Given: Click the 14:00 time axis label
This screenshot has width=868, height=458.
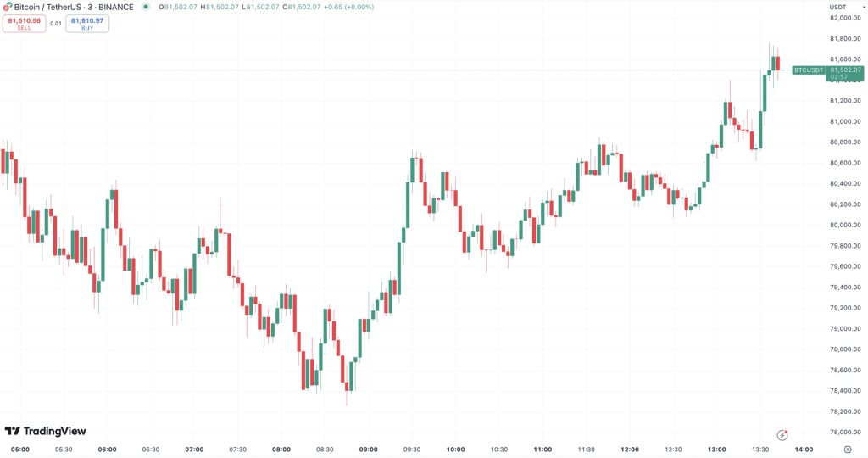Looking at the screenshot, I should (804, 450).
